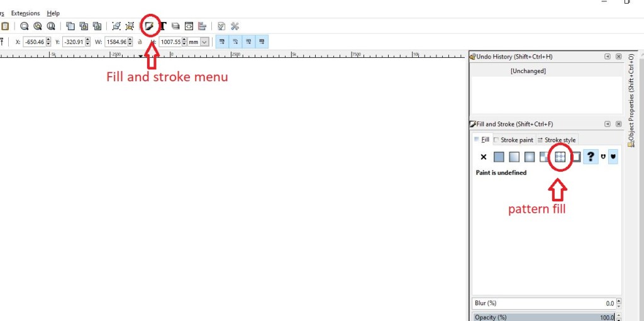
Task: Select Radial gradient fill icon
Action: (x=530, y=157)
